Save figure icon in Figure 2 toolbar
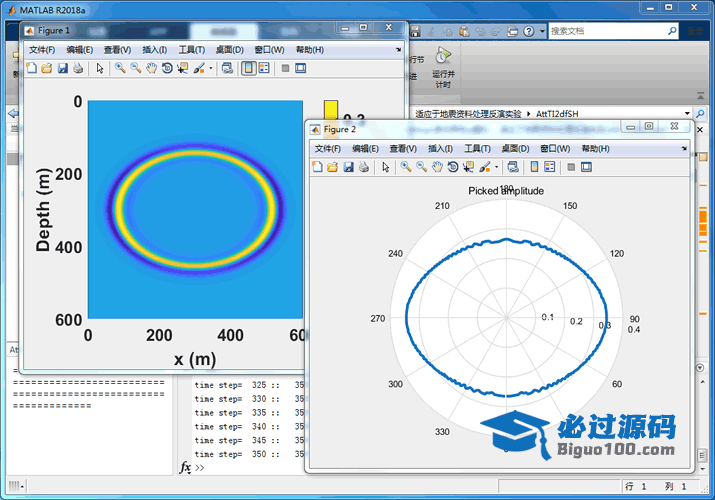The height and width of the screenshot is (500, 715). click(348, 167)
